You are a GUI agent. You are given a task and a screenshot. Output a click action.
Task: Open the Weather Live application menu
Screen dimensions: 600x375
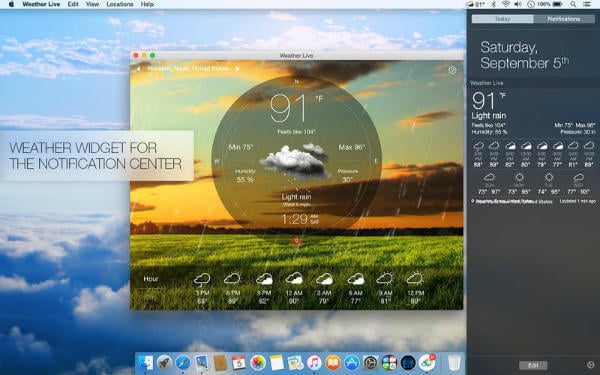(41, 4)
